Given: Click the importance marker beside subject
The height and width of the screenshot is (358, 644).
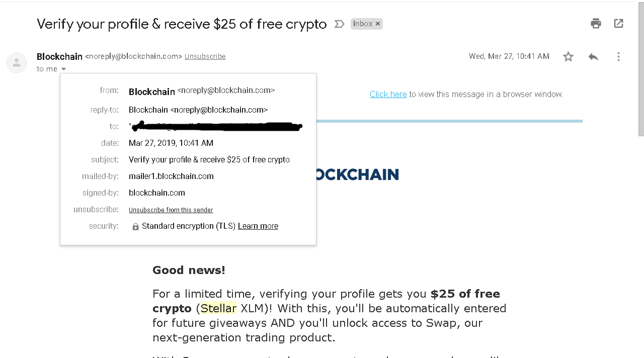Looking at the screenshot, I should tap(339, 24).
